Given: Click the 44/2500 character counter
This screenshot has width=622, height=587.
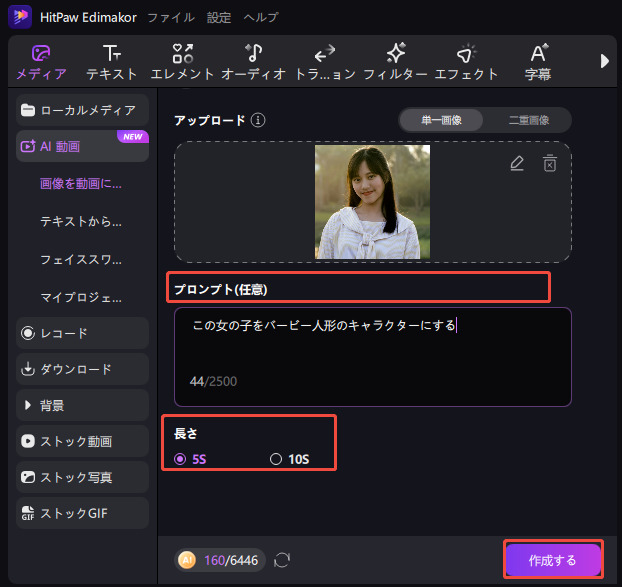Looking at the screenshot, I should coord(213,382).
